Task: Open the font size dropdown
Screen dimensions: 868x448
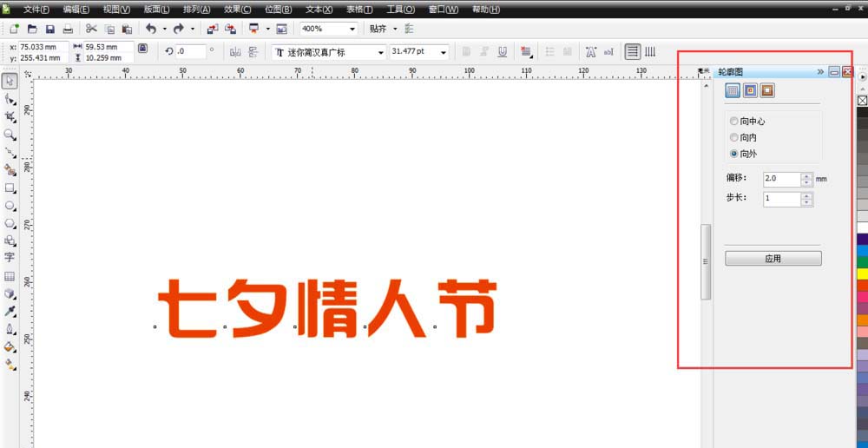Action: coord(444,52)
